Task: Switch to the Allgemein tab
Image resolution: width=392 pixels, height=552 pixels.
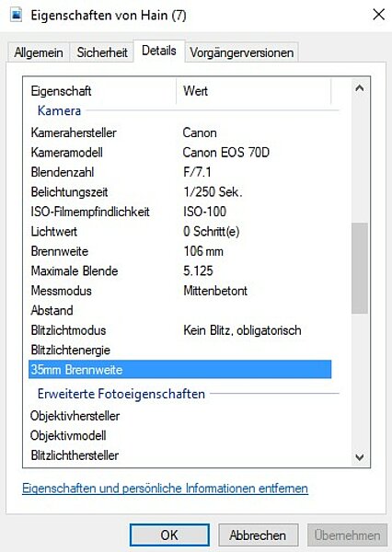Action: (39, 52)
